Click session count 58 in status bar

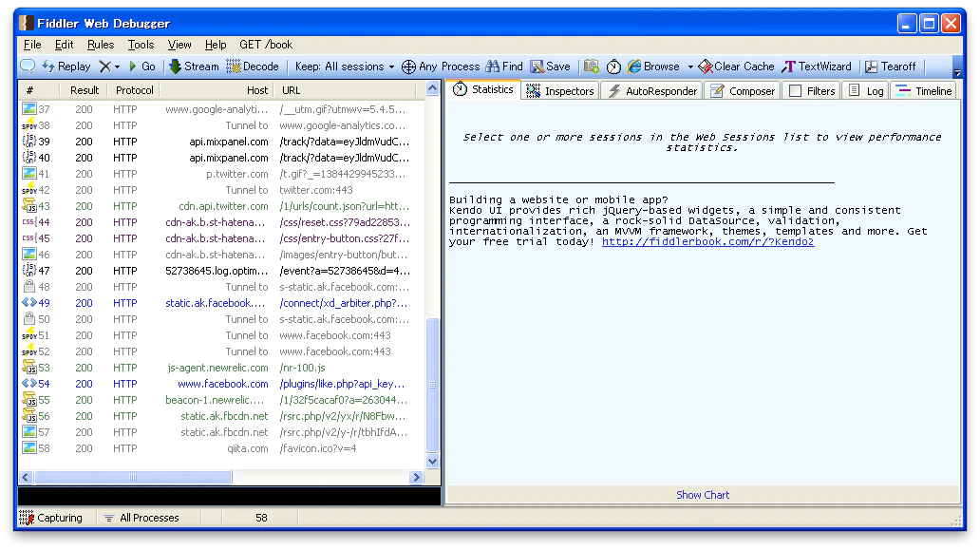click(260, 518)
